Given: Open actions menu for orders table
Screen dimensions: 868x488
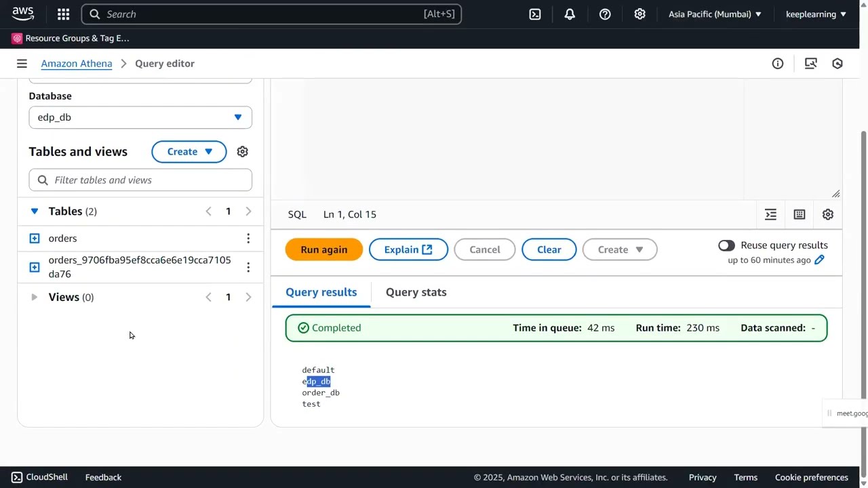Looking at the screenshot, I should click(x=248, y=239).
